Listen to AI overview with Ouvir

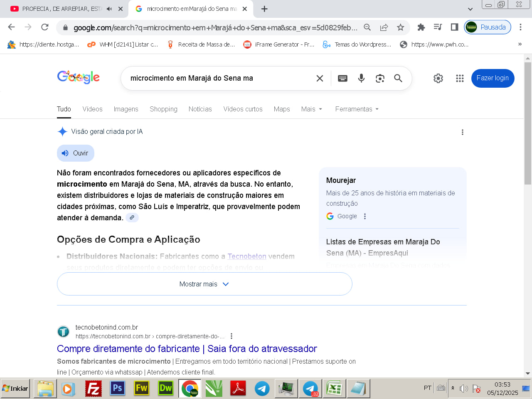pos(76,153)
